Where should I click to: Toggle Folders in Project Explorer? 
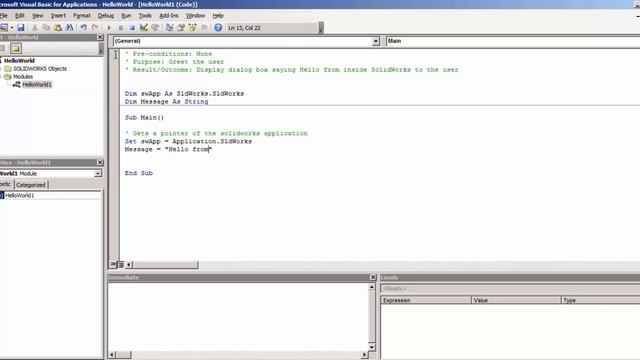[x=16, y=49]
